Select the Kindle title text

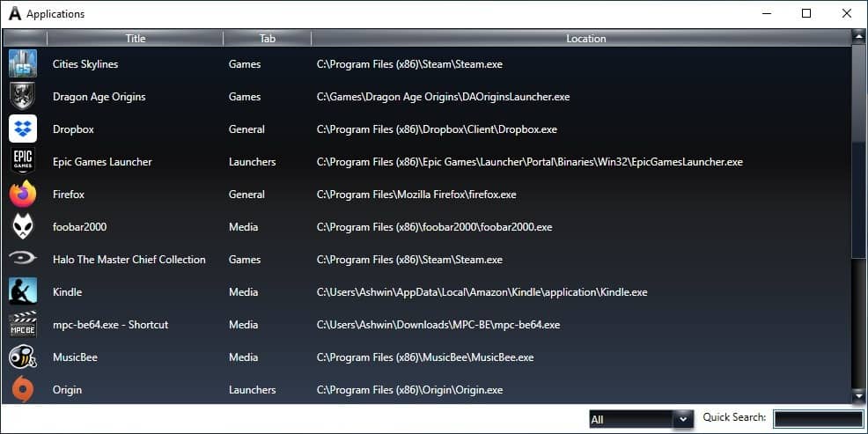67,292
